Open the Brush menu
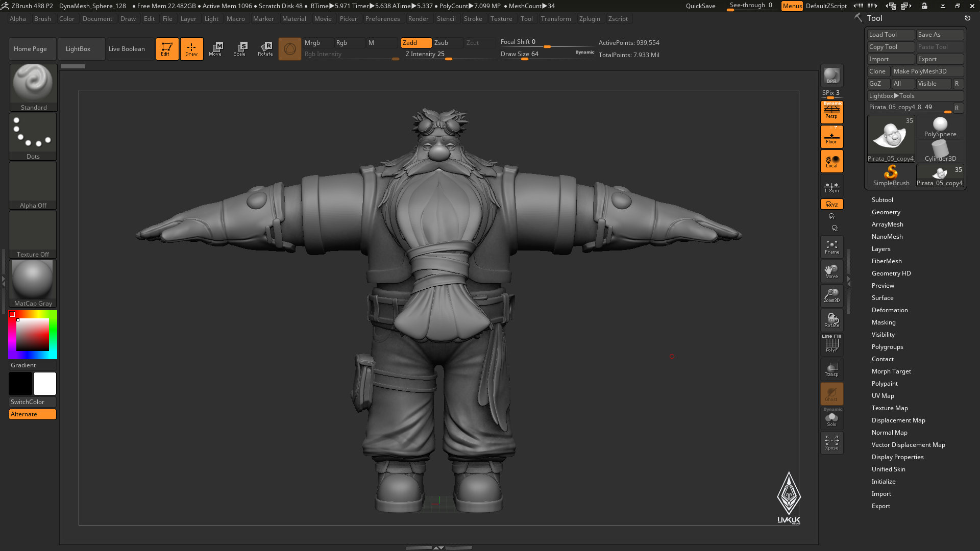Viewport: 980px width, 551px height. (42, 19)
